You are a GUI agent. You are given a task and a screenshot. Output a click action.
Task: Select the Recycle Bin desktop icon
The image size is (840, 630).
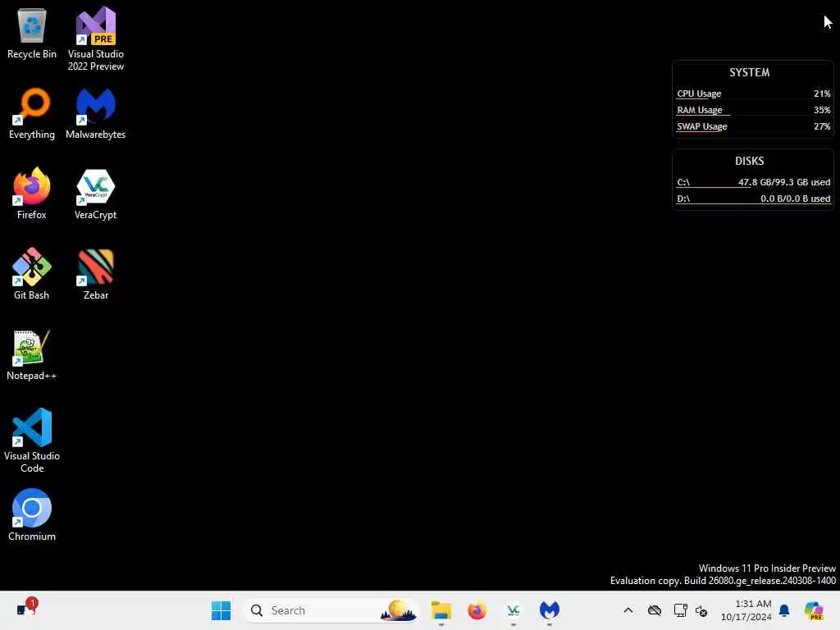click(x=32, y=33)
